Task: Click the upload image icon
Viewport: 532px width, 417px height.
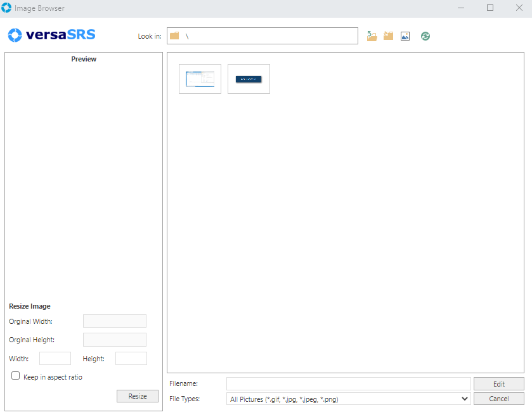Action: pos(405,36)
